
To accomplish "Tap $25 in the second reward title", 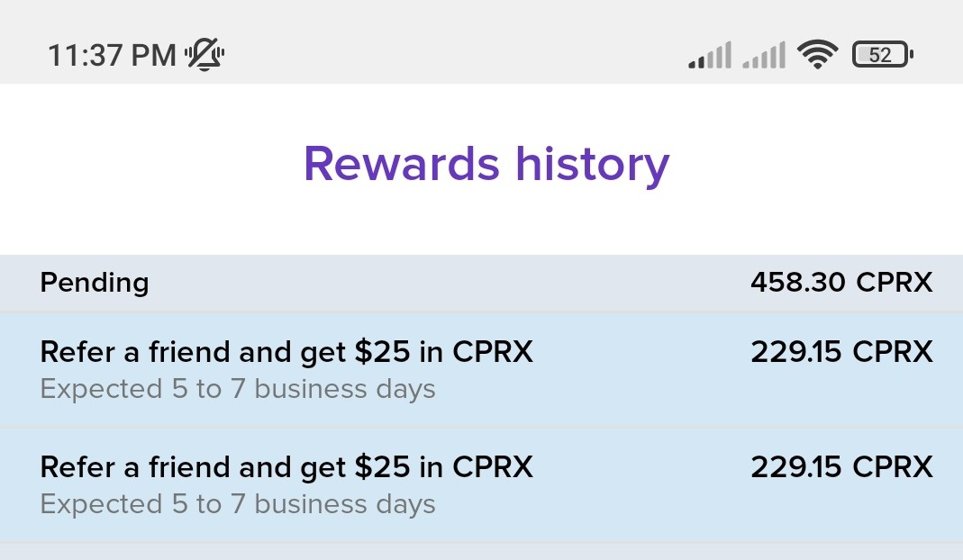I will (x=382, y=467).
